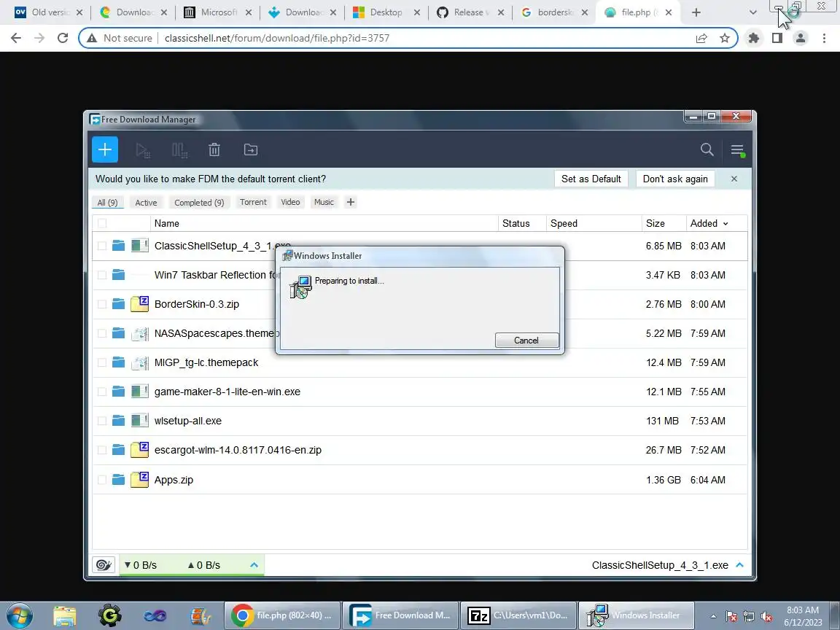Switch to Active filter tab
840x630 pixels.
(x=146, y=203)
